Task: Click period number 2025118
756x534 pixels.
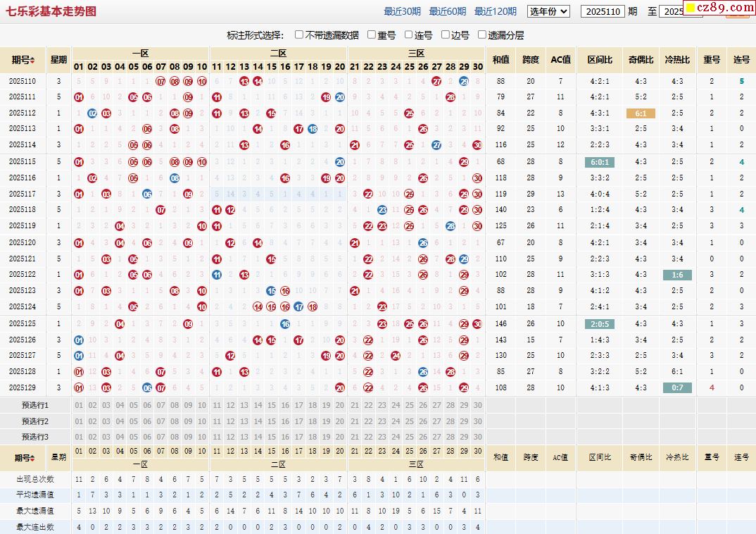Action: [x=23, y=210]
